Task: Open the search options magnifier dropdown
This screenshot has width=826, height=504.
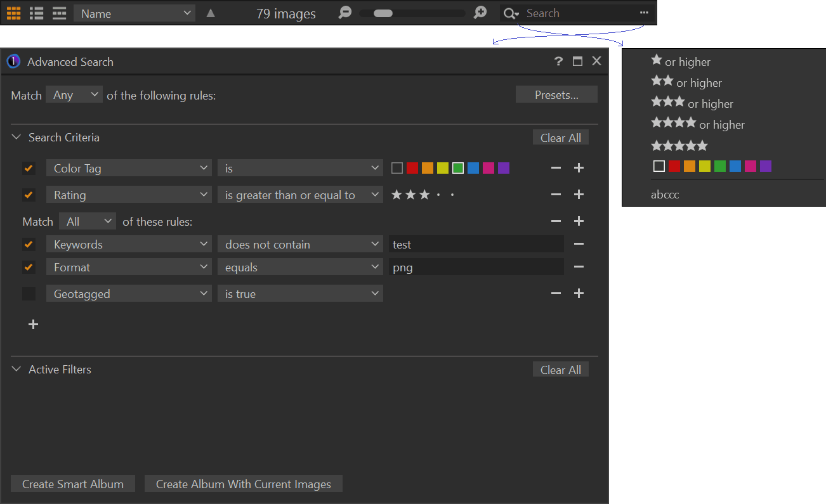Action: [511, 13]
